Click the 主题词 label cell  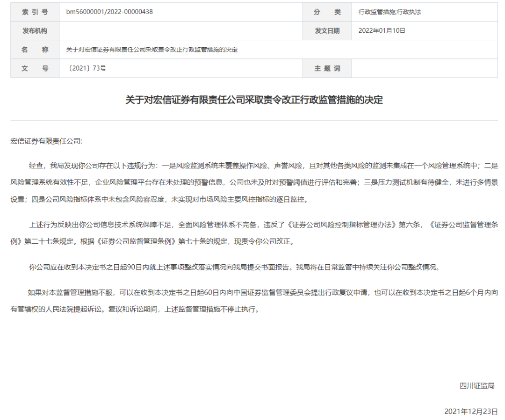(x=327, y=68)
